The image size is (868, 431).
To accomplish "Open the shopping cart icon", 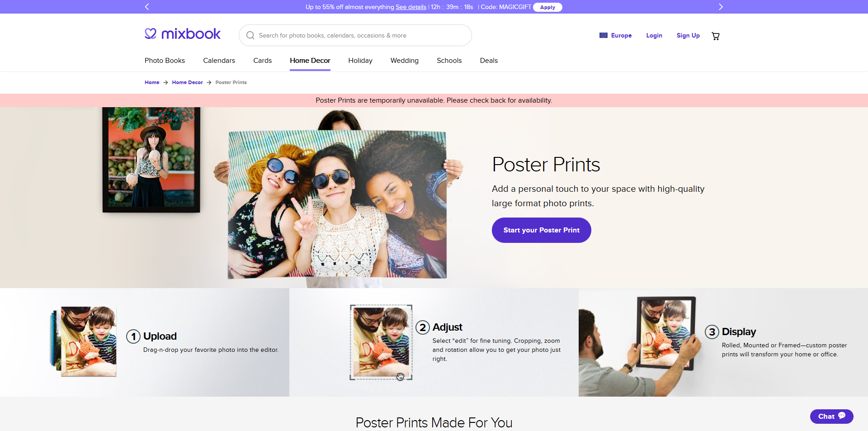I will click(716, 36).
